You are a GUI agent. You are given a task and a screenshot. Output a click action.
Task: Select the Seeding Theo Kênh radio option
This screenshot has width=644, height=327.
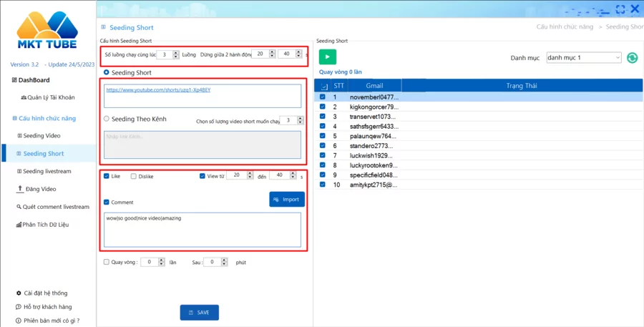(107, 119)
